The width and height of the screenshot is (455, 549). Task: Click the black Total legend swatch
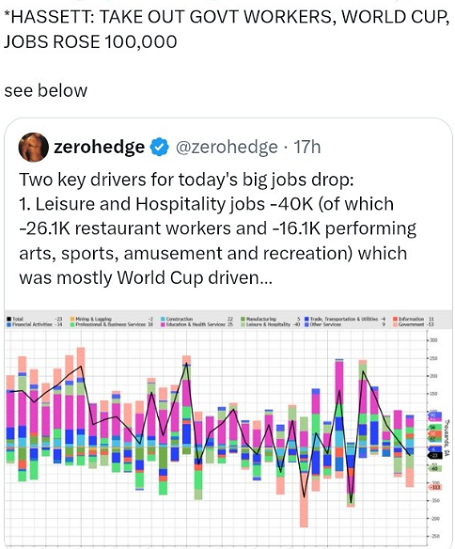[9, 319]
